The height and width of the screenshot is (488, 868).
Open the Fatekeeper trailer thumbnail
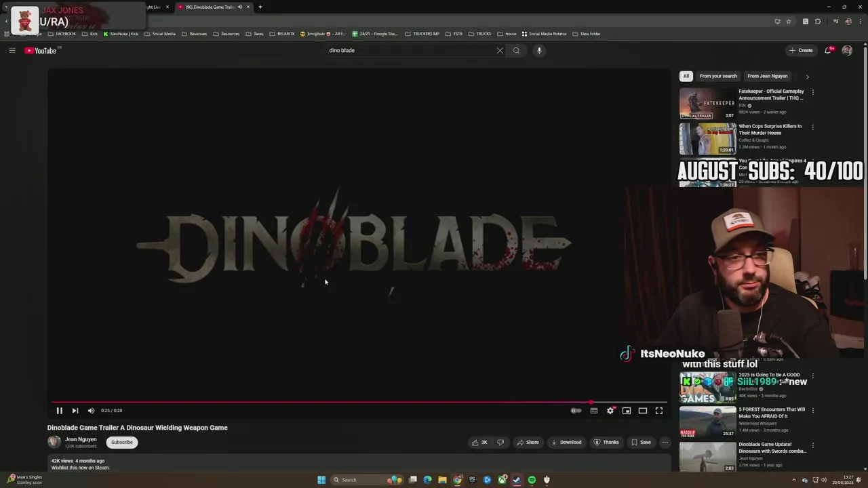click(707, 104)
